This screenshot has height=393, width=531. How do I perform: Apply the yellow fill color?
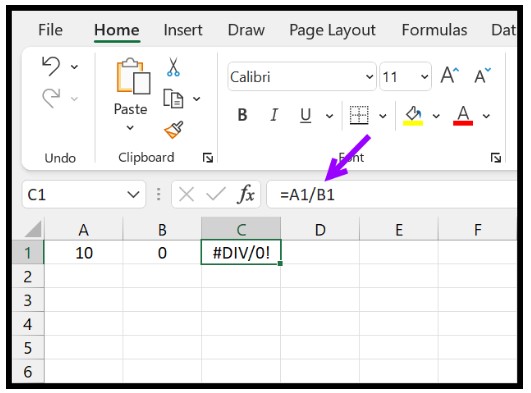(x=413, y=116)
